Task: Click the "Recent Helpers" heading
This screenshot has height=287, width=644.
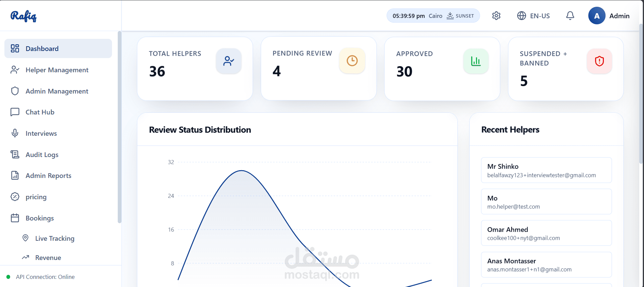Action: pyautogui.click(x=510, y=130)
